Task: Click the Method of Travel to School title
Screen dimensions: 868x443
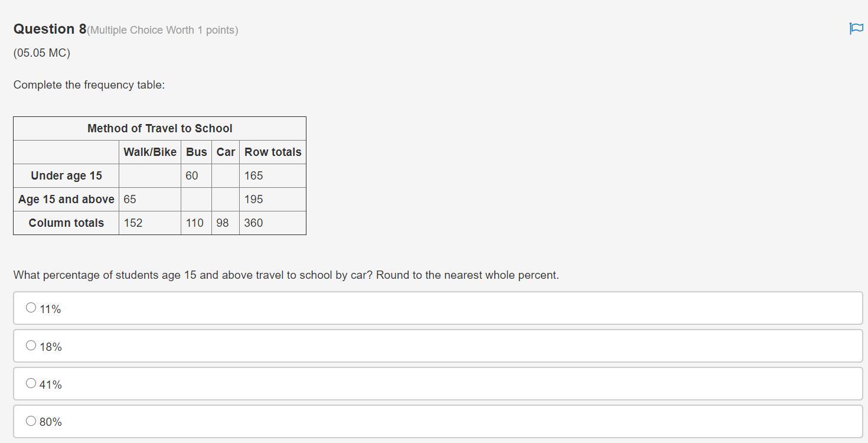Action: 160,128
